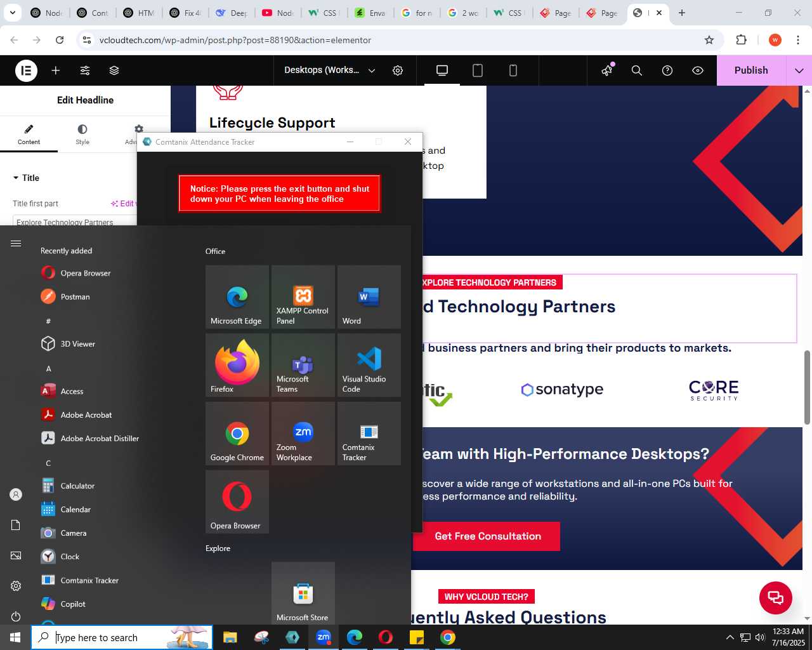Click Title first part input field

(x=75, y=222)
